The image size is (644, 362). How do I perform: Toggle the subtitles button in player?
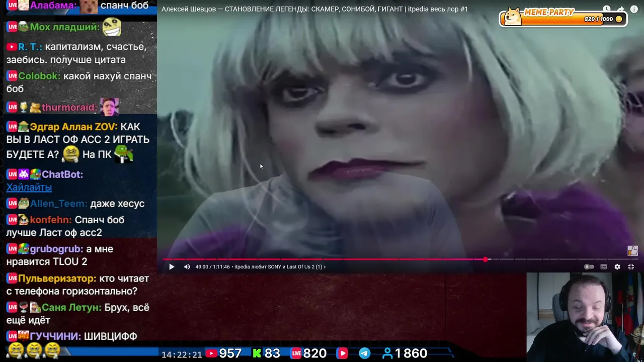pos(604,267)
